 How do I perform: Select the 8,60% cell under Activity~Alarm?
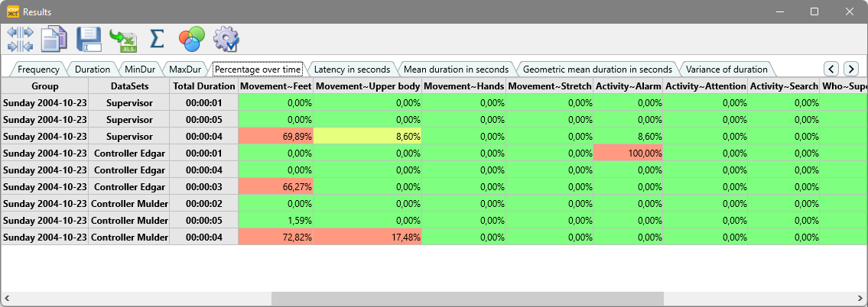(x=629, y=136)
